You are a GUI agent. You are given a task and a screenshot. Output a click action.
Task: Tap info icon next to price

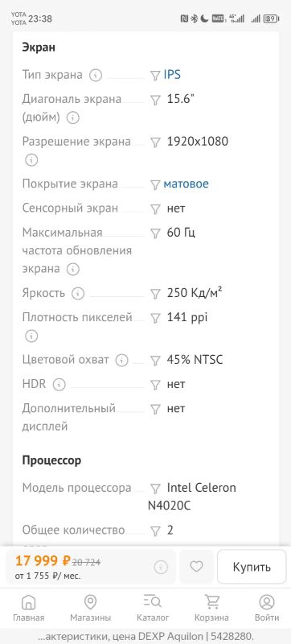(161, 568)
